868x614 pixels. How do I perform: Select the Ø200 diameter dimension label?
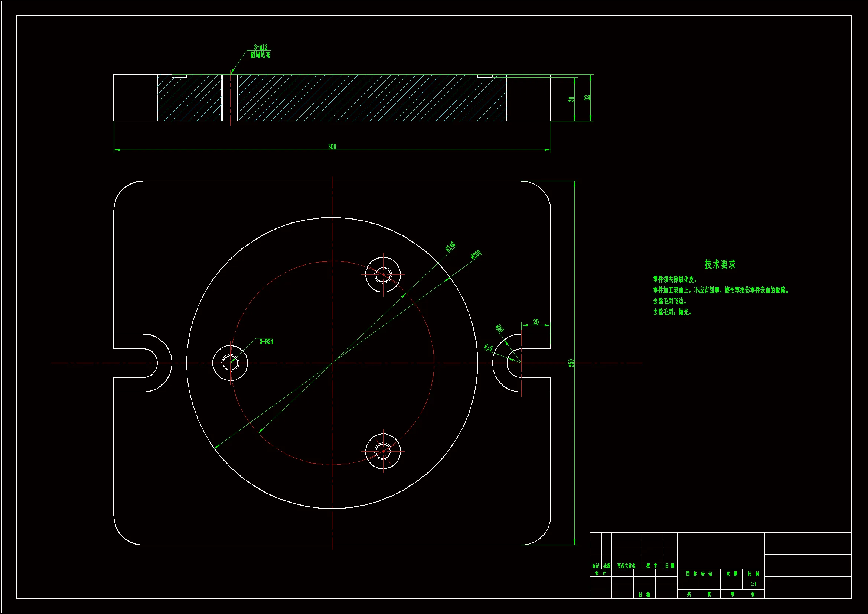coord(476,255)
